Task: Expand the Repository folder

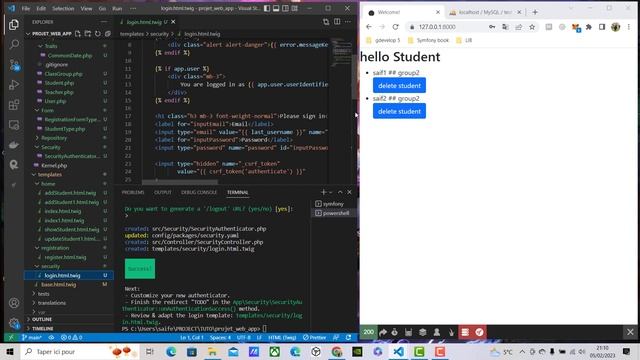Action: pyautogui.click(x=53, y=138)
